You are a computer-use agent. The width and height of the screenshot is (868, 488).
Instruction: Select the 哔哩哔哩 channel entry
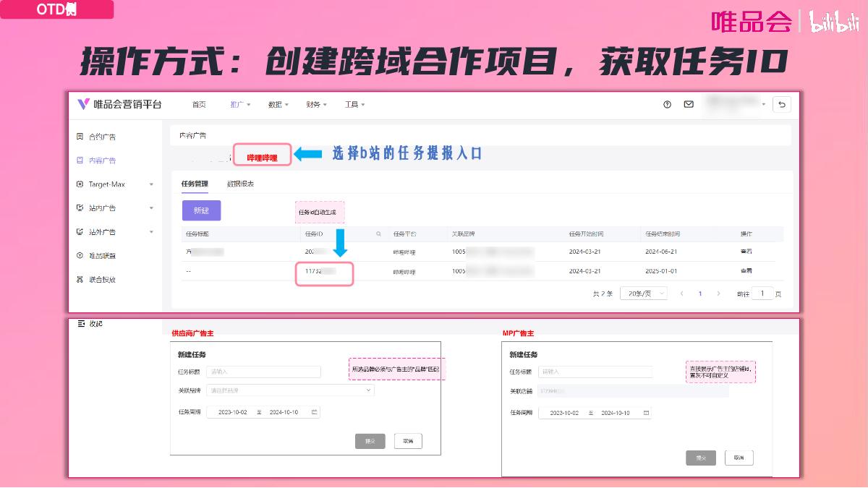tap(262, 154)
